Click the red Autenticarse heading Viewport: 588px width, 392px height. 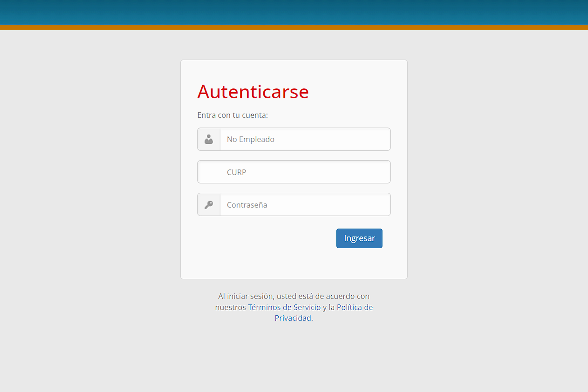pos(253,92)
